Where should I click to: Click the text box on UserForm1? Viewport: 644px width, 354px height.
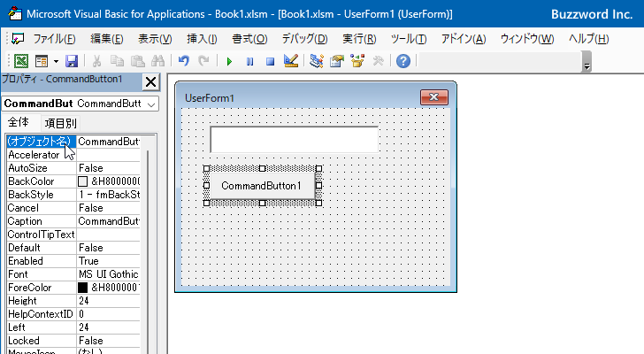[x=294, y=140]
